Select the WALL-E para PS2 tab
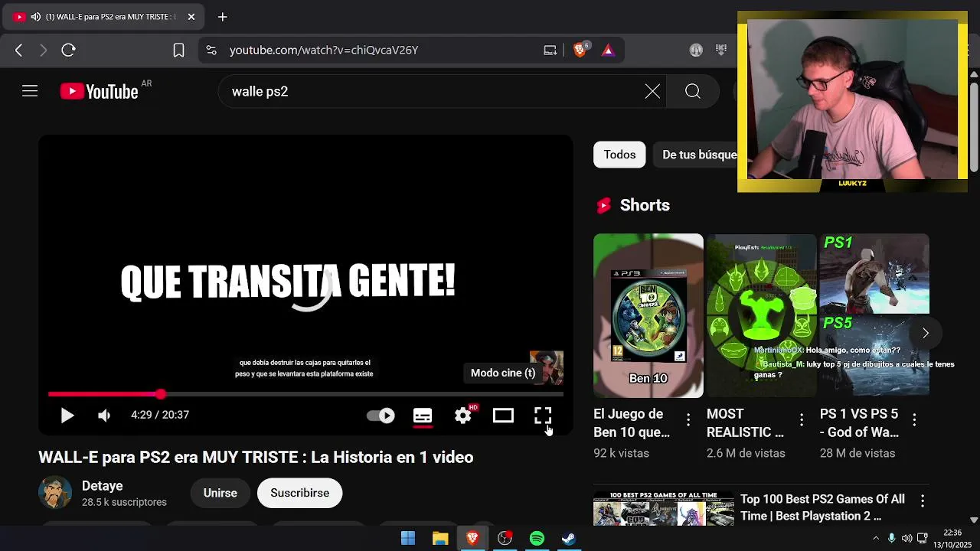The height and width of the screenshot is (551, 980). click(105, 16)
